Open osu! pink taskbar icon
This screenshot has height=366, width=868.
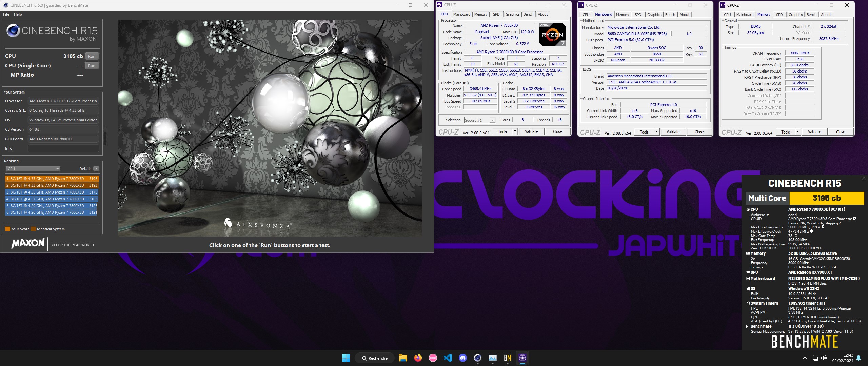click(433, 358)
